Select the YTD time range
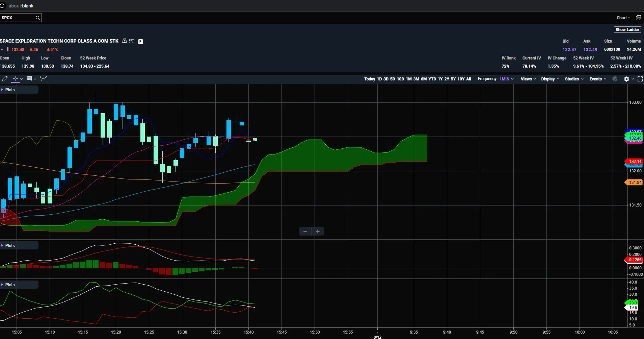Image resolution: width=644 pixels, height=339 pixels. tap(432, 79)
